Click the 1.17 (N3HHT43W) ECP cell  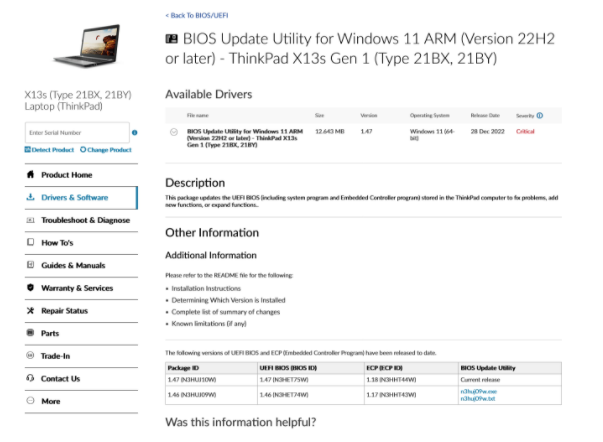pos(411,395)
